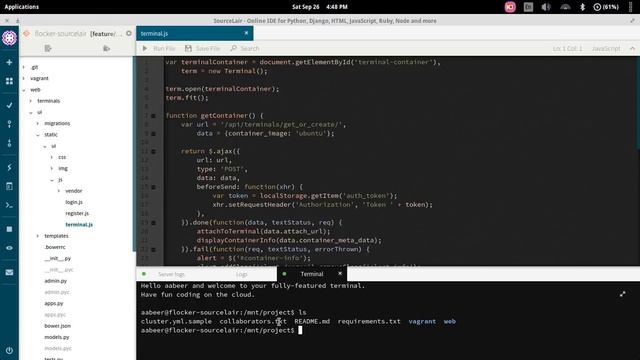Click the Search magnifier icon

[x=233, y=48]
